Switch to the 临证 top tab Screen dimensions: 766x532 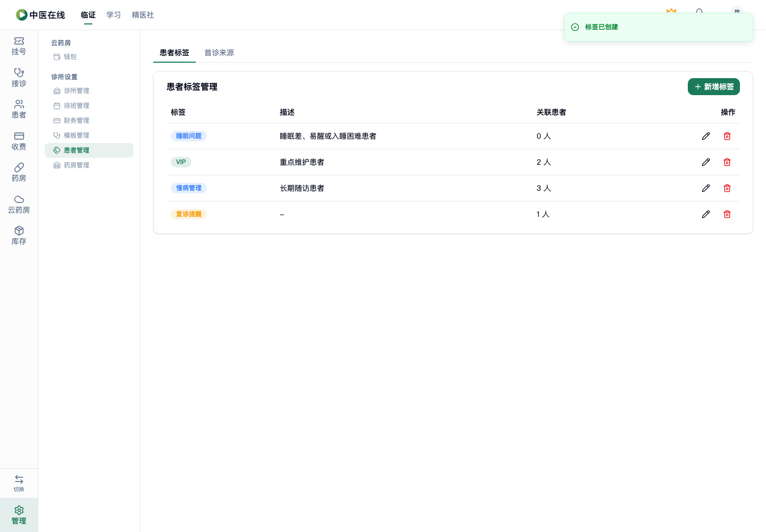pos(88,15)
